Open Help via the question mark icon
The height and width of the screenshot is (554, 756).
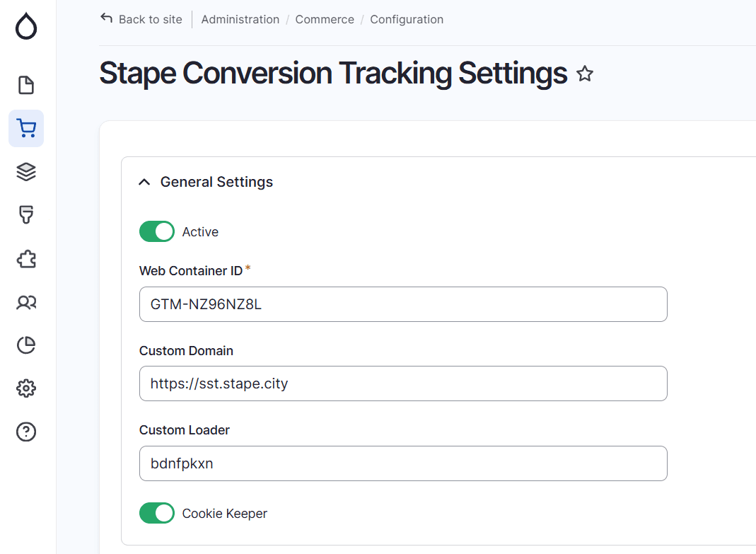pos(25,432)
